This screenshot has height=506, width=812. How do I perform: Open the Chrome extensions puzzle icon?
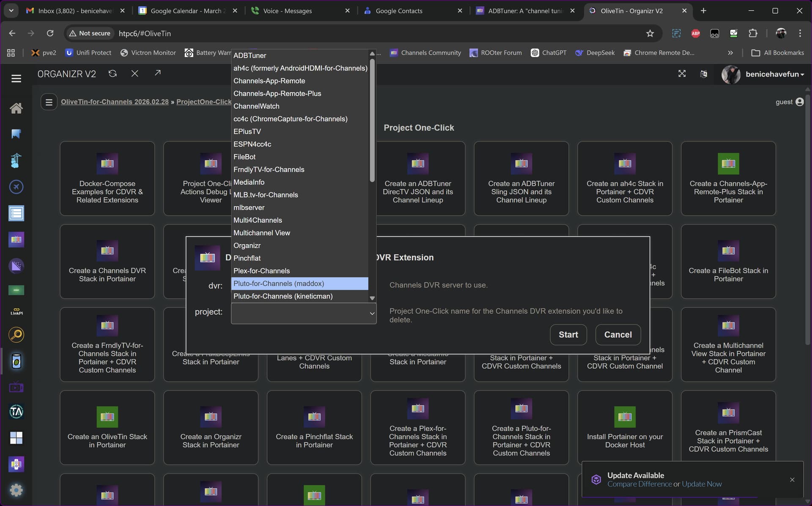click(753, 33)
